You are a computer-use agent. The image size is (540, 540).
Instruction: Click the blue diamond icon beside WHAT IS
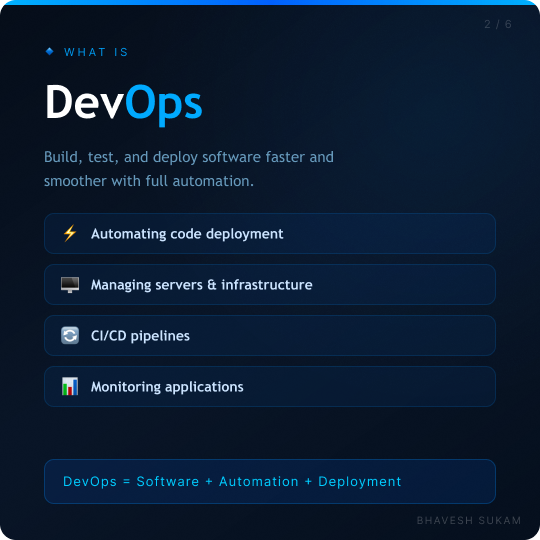click(x=50, y=51)
